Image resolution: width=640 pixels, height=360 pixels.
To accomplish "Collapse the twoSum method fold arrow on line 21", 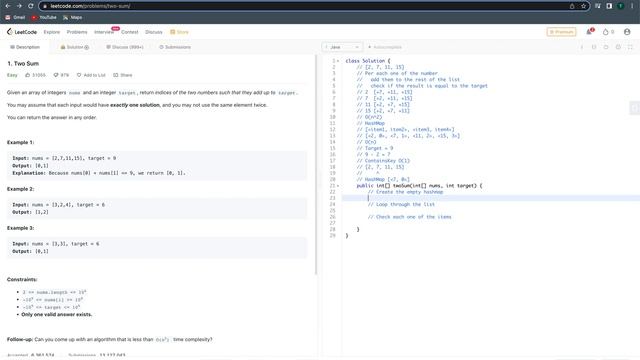I will coord(338,186).
